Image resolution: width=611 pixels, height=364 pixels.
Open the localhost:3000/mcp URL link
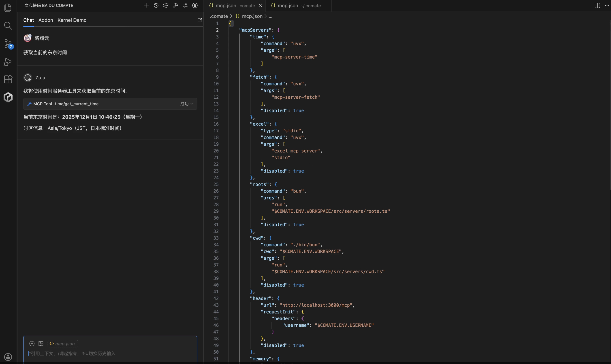[316, 305]
